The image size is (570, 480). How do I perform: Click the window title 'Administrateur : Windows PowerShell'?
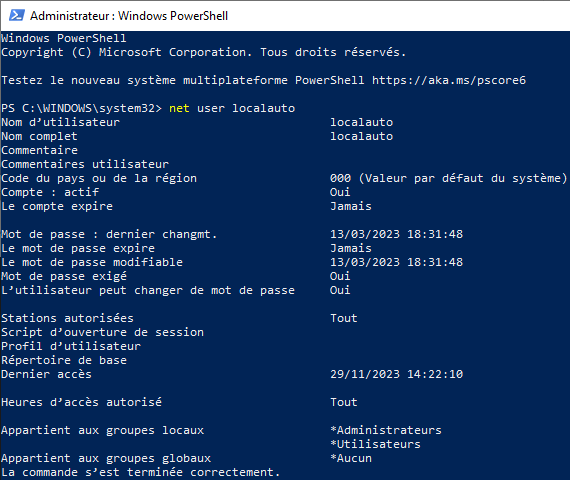(x=129, y=16)
